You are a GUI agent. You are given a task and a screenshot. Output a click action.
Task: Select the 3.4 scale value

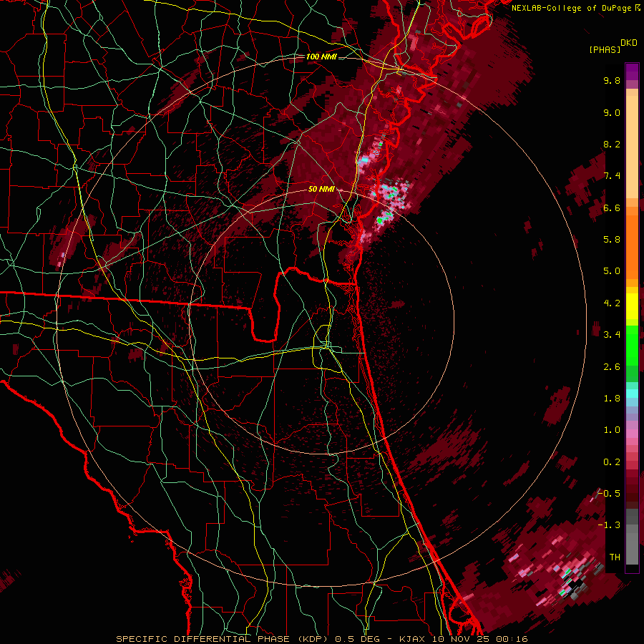click(612, 335)
